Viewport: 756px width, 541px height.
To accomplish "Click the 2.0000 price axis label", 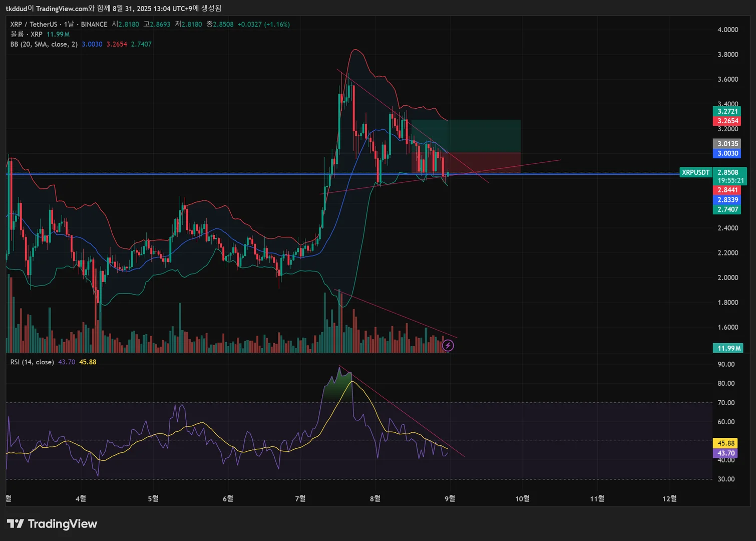I will coord(727,278).
